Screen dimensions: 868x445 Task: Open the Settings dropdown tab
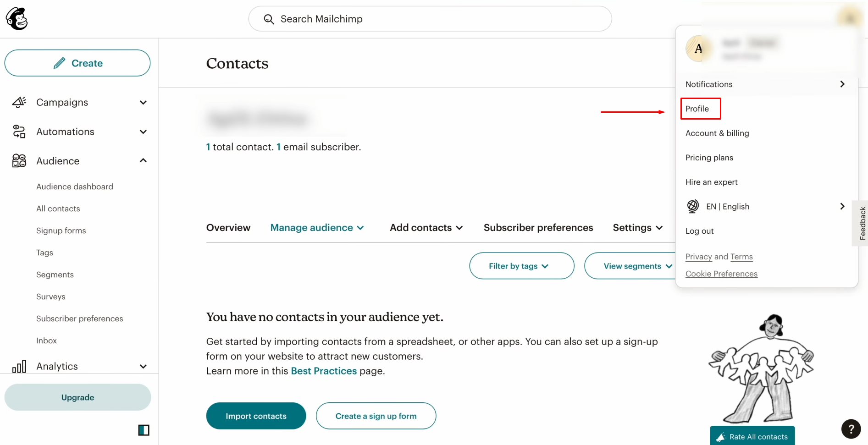click(638, 228)
